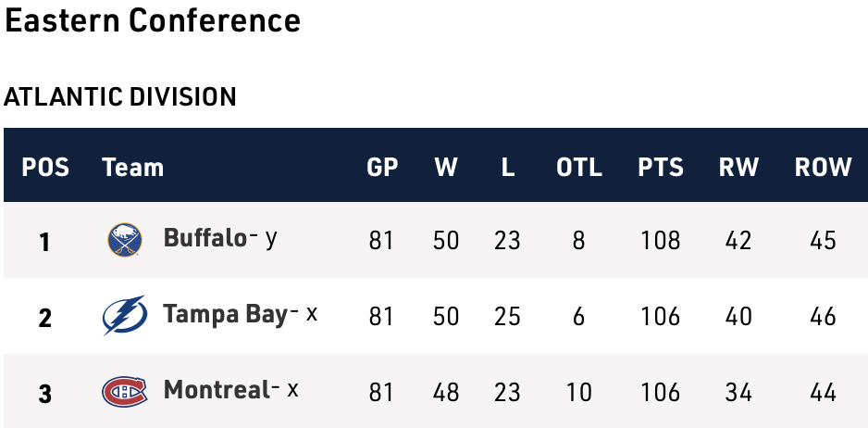Click the Tampa Bay Lightning logo

tap(125, 316)
